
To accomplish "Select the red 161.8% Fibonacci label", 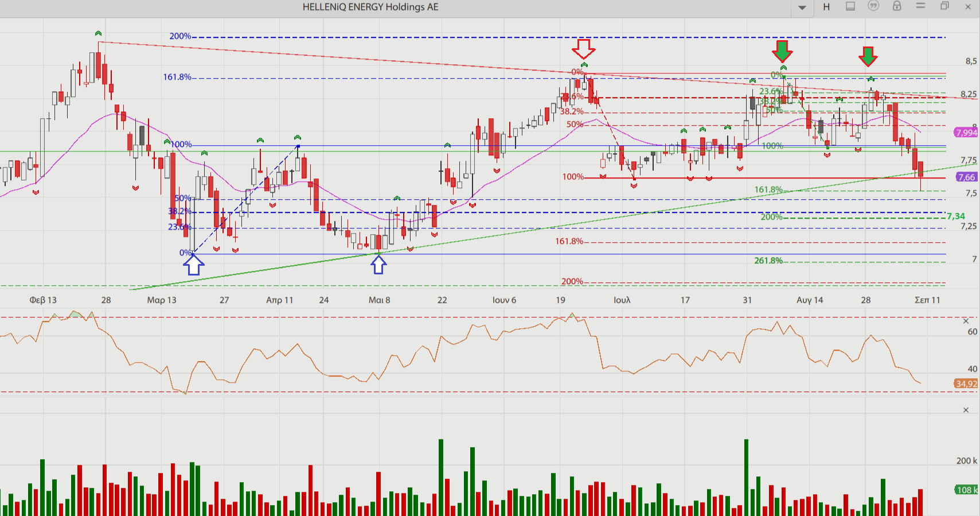I will point(569,241).
